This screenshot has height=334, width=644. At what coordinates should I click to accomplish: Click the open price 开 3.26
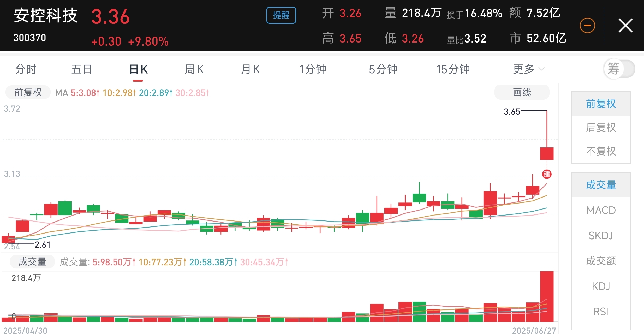pyautogui.click(x=342, y=13)
